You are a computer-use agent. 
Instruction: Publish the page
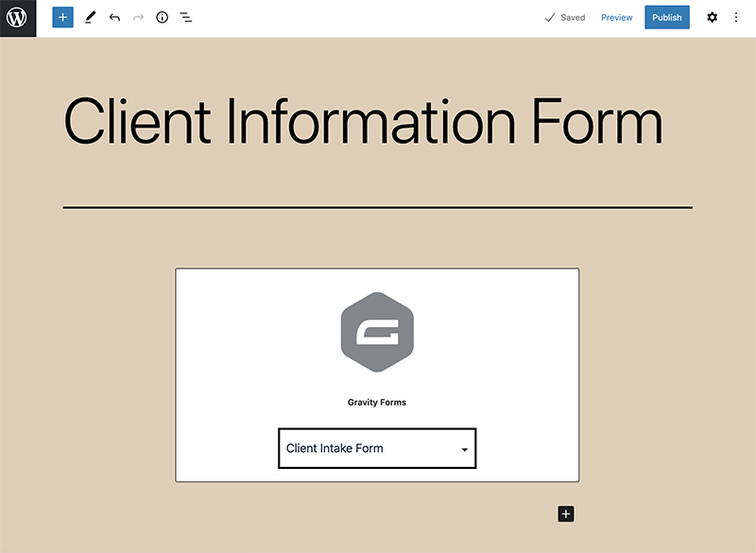tap(667, 18)
